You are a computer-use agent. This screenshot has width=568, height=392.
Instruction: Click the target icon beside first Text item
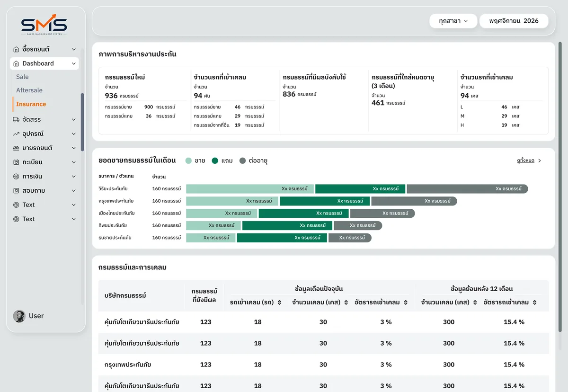coord(17,205)
